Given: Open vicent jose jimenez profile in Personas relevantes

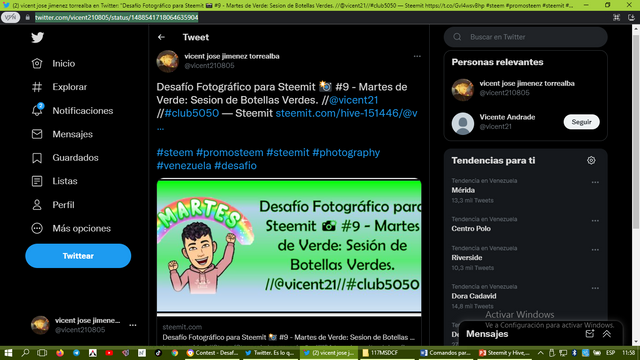Looking at the screenshot, I should 527,83.
